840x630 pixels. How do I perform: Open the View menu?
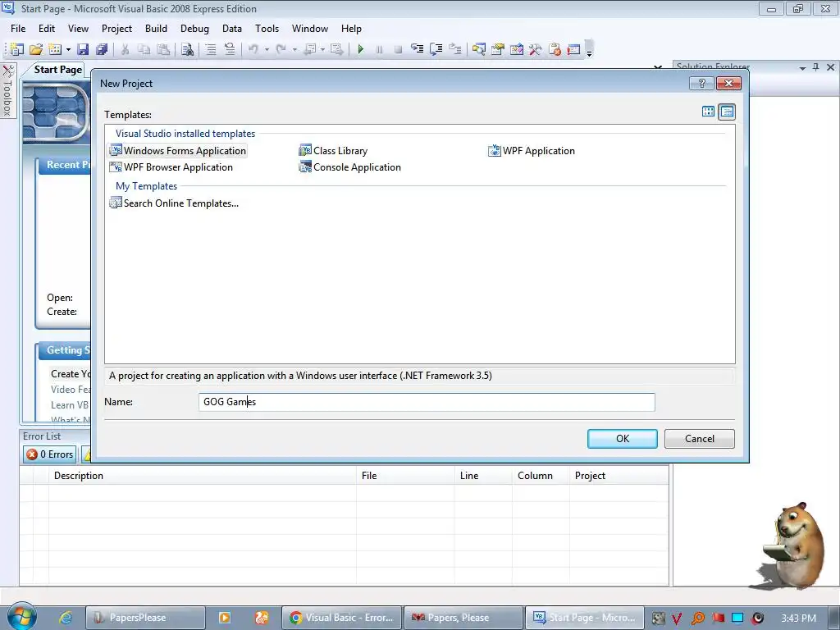(78, 29)
